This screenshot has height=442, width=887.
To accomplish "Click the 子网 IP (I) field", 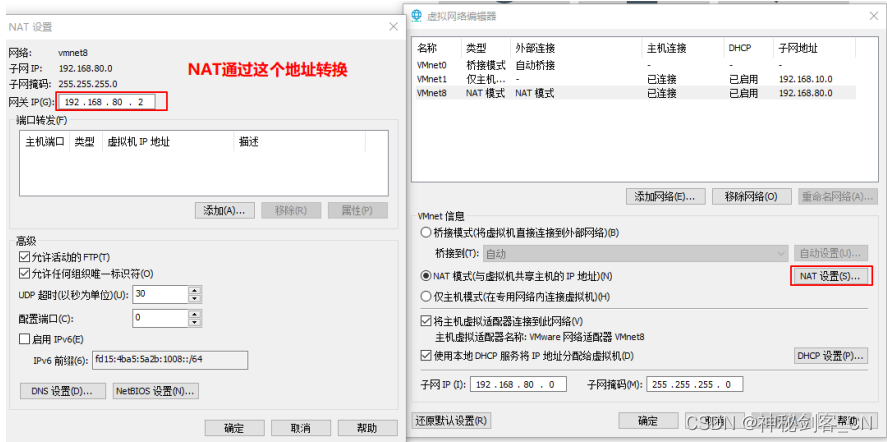I will click(518, 384).
